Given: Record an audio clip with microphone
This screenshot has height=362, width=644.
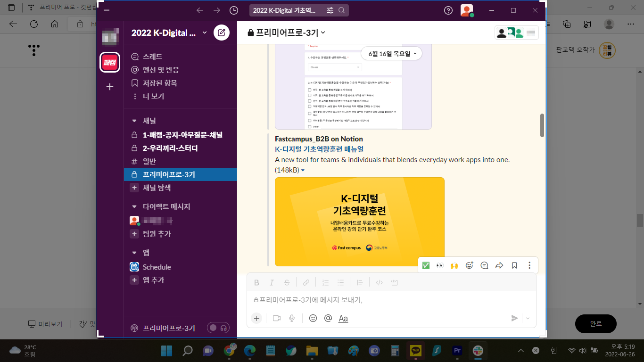Looking at the screenshot, I should click(292, 319).
